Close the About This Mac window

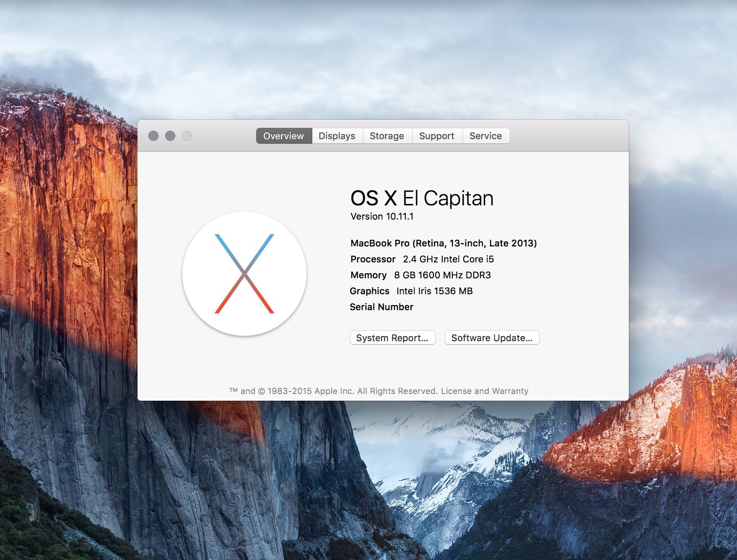coord(153,136)
